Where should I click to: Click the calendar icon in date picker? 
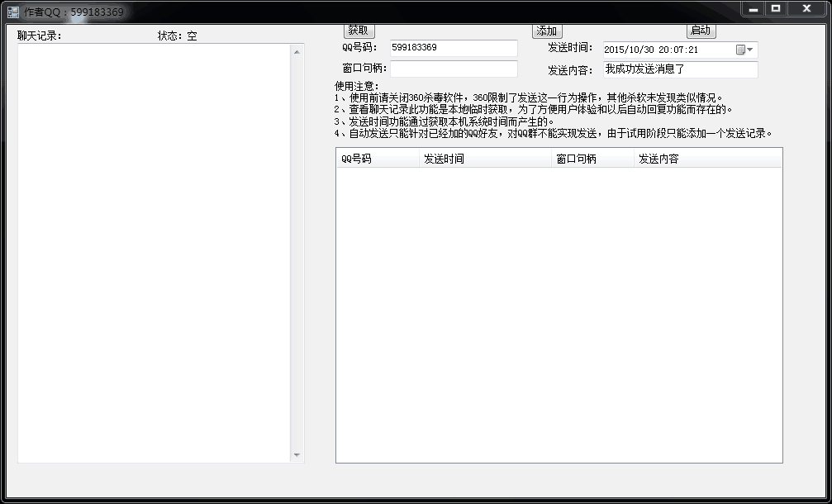pos(741,50)
